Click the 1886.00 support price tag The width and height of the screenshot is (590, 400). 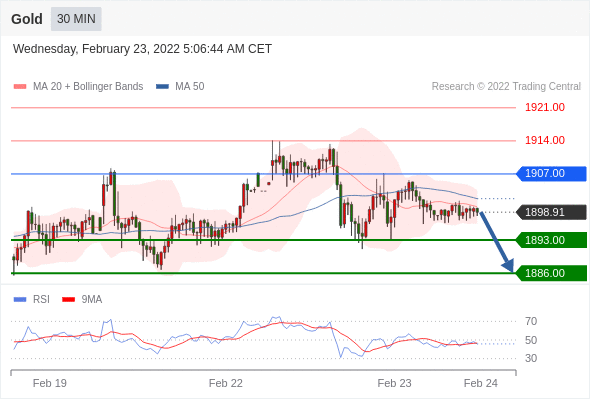pyautogui.click(x=551, y=273)
